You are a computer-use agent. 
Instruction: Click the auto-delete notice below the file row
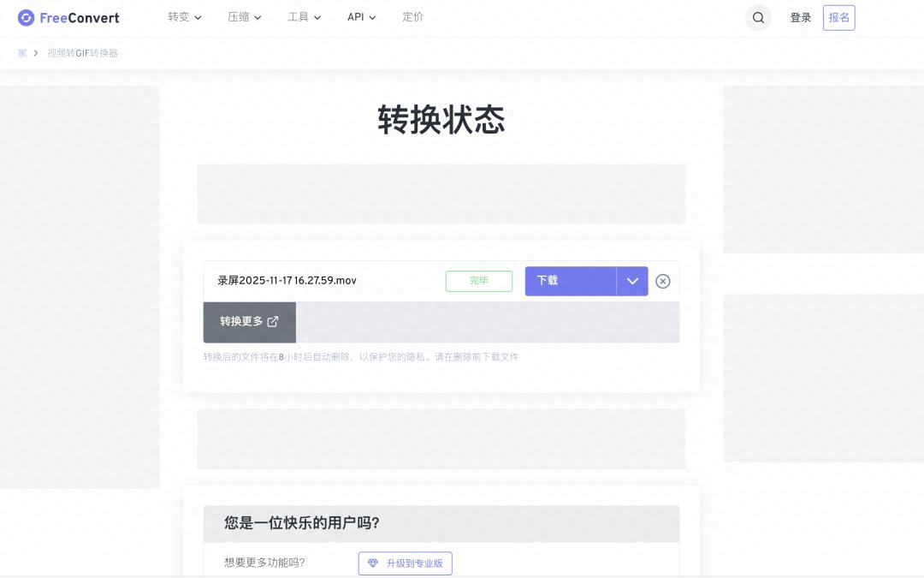[x=361, y=357]
